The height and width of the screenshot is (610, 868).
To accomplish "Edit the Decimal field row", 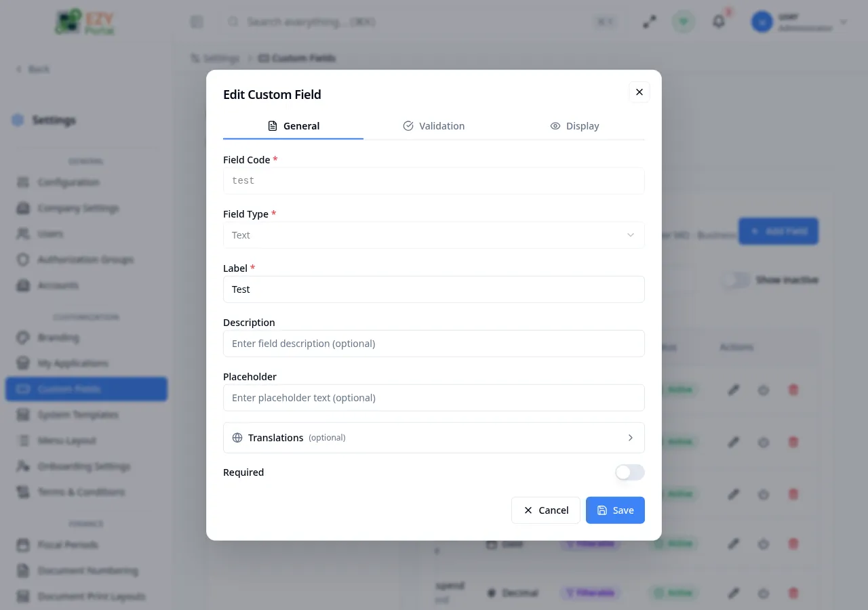I will click(733, 593).
